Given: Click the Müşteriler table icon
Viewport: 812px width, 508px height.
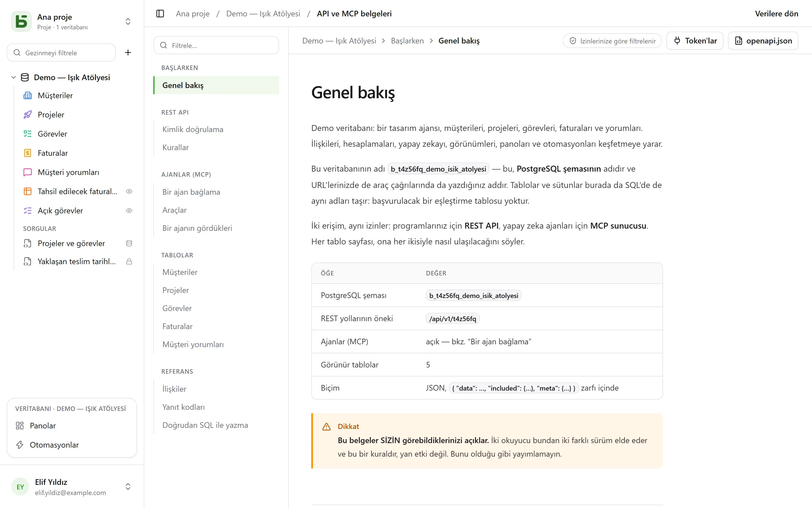Looking at the screenshot, I should click(28, 95).
